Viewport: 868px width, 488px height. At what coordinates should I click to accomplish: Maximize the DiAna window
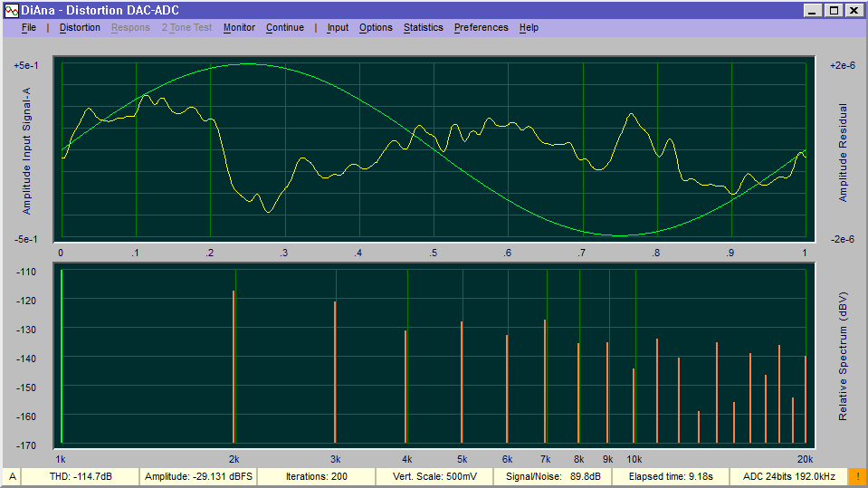point(833,11)
